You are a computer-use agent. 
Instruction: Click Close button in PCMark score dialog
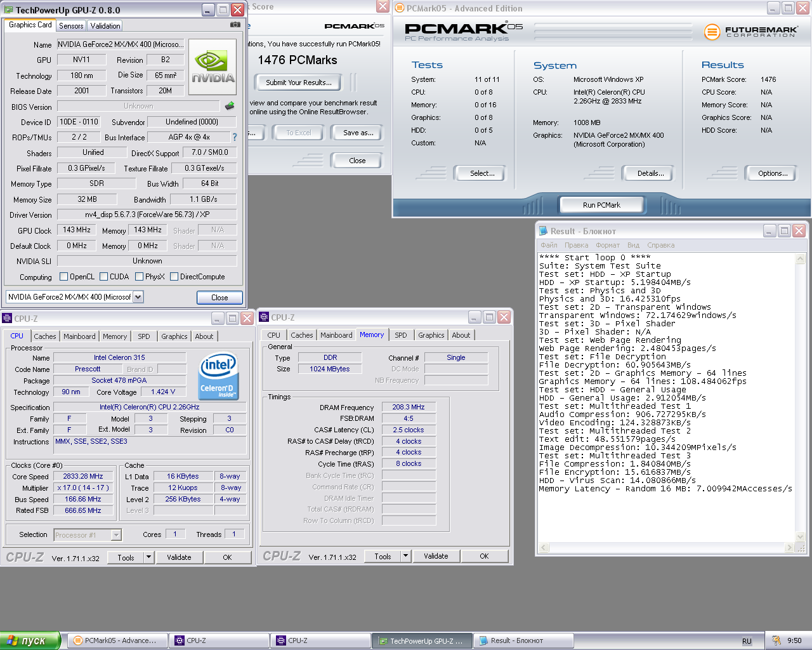357,161
